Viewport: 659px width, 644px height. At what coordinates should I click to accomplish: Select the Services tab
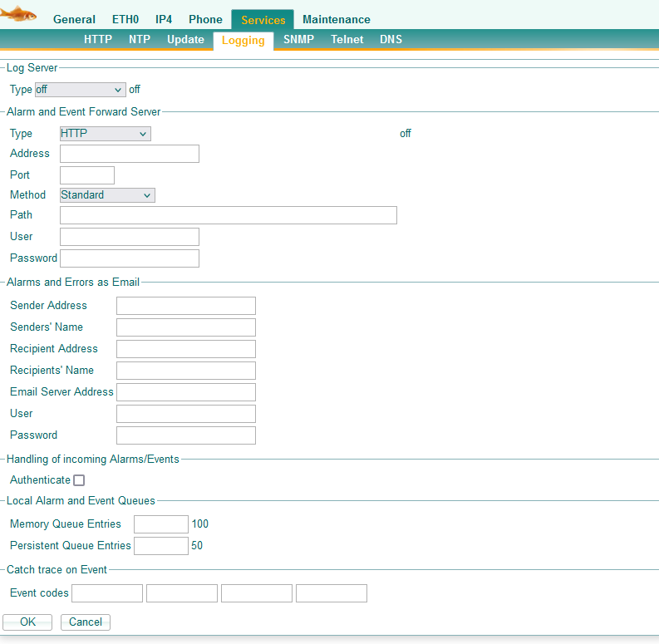(x=263, y=20)
